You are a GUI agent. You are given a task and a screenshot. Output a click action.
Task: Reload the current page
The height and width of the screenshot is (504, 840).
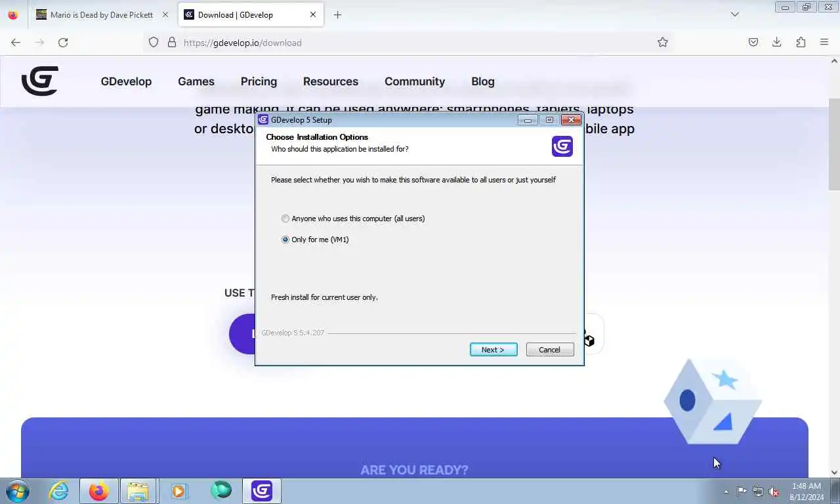pyautogui.click(x=63, y=42)
